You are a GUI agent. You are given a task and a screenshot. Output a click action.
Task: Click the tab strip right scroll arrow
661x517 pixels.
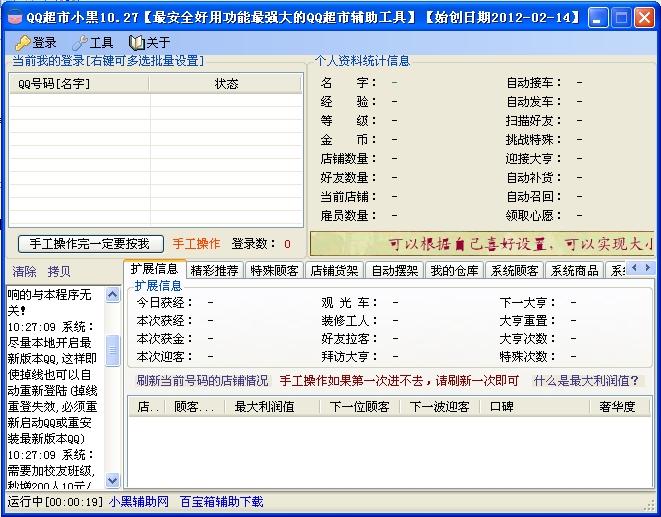click(x=648, y=268)
